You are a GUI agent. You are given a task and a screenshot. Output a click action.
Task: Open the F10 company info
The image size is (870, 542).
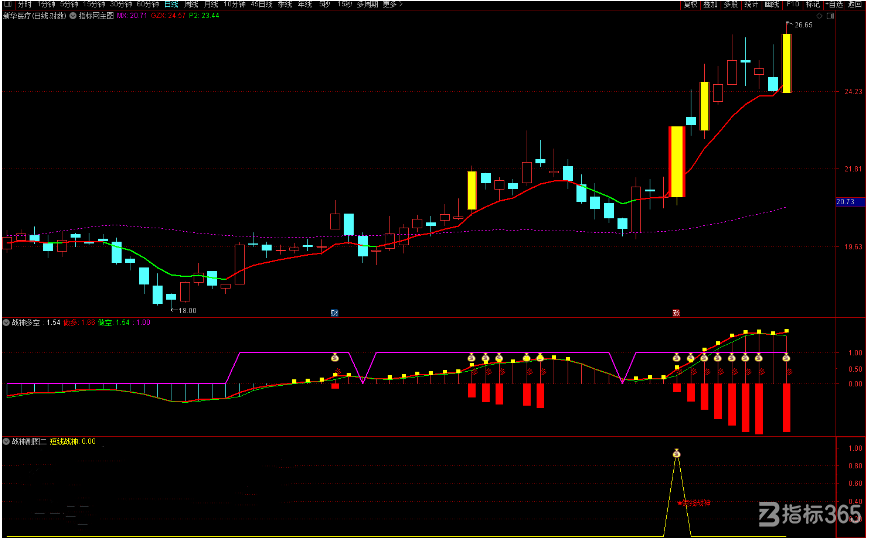[793, 4]
